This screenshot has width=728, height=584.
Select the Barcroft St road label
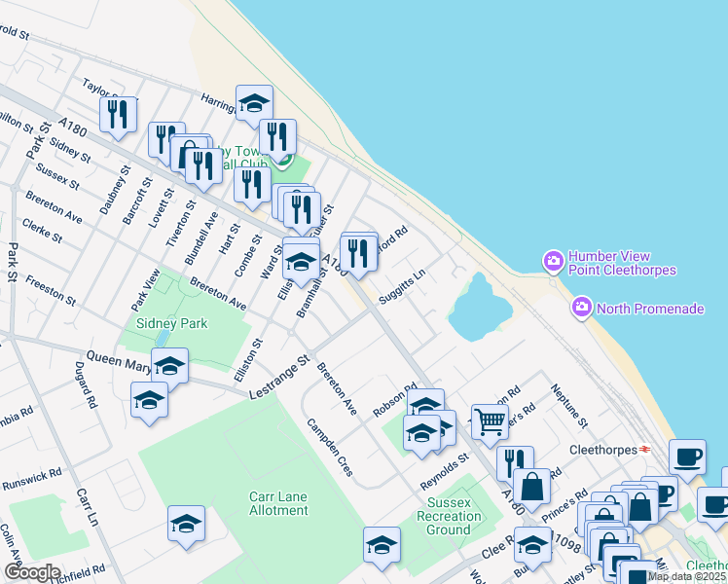[x=137, y=201]
